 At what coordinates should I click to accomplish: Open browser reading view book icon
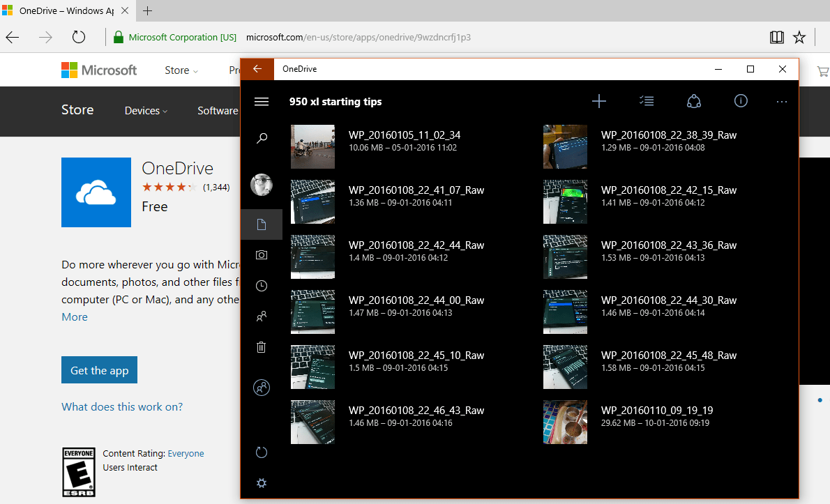[776, 37]
